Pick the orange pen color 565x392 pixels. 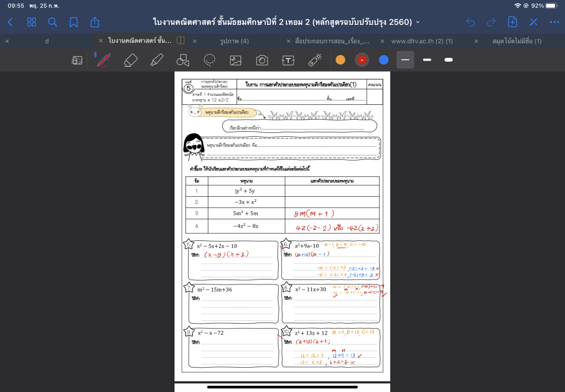[x=340, y=60]
